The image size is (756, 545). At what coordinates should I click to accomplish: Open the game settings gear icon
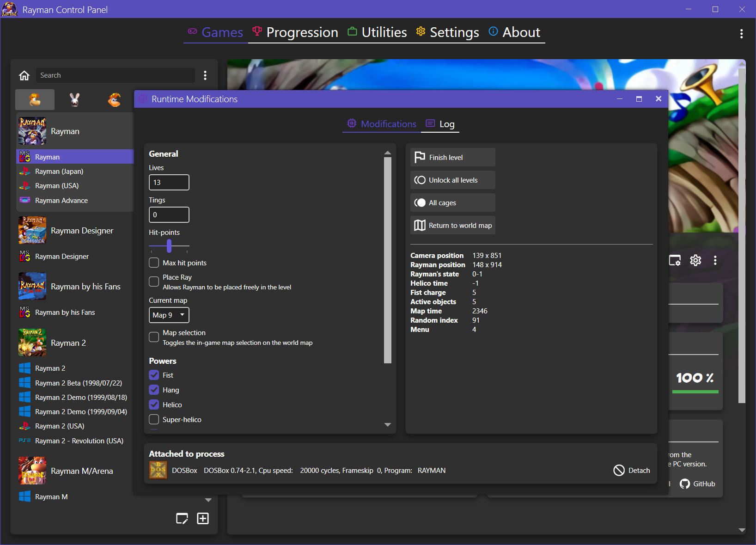tap(695, 260)
